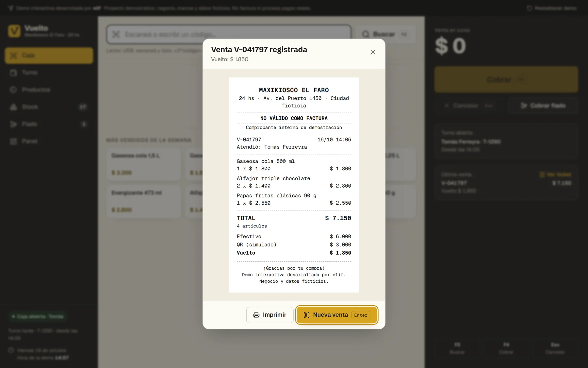Screen dimensions: 588x368
Task: Start a Nueva venta
Action: click(337, 315)
